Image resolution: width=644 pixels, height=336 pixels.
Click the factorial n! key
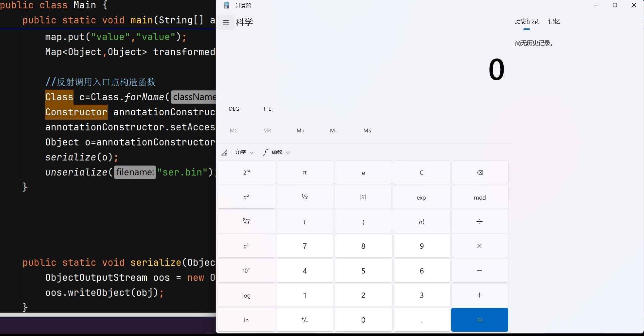[x=421, y=222]
